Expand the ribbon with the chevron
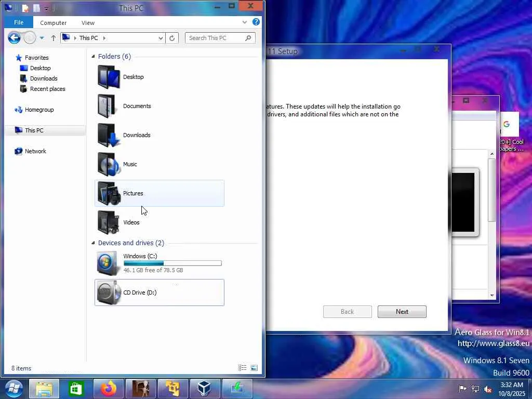This screenshot has width=532, height=399. click(245, 22)
